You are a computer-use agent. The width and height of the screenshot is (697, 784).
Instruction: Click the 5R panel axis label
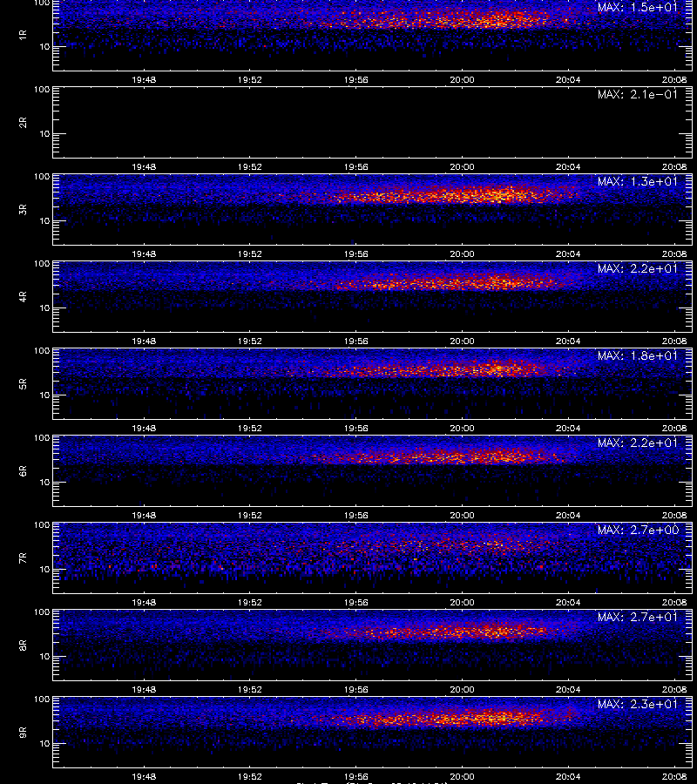23,384
